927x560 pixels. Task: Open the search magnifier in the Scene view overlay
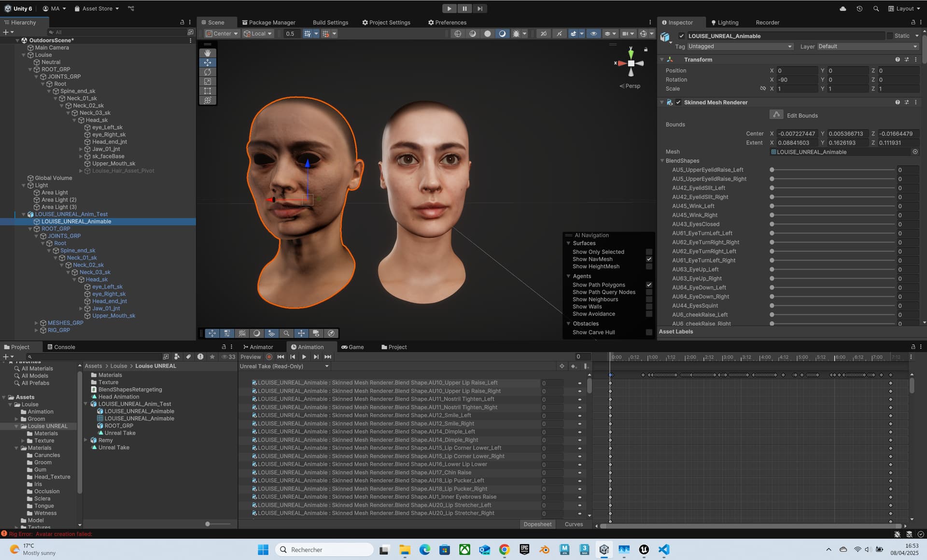coord(286,333)
